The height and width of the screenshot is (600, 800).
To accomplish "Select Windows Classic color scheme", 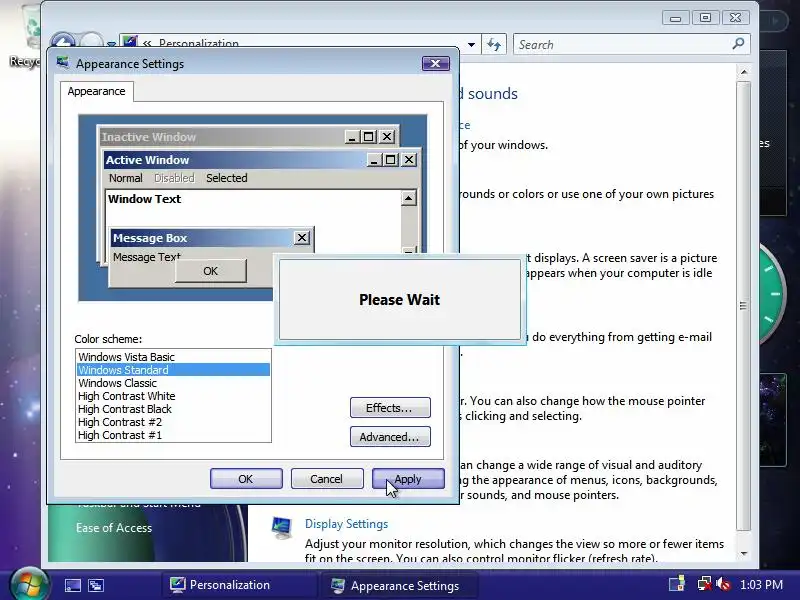I will 172,383.
